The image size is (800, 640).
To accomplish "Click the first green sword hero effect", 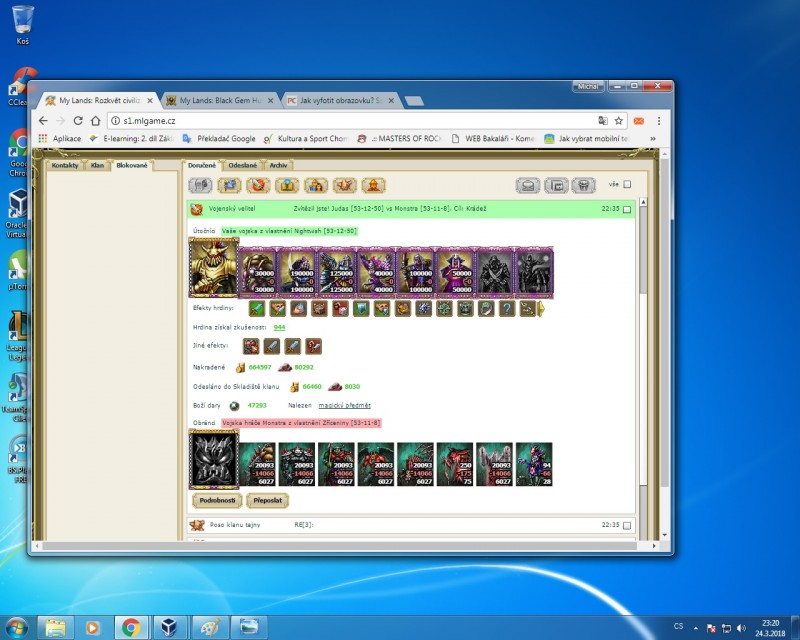I will point(255,309).
